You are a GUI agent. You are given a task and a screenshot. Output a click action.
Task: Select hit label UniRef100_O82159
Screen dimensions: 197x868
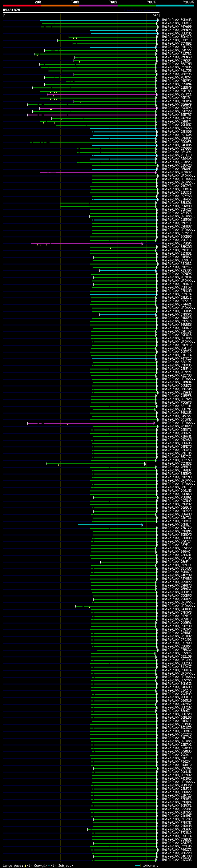click(177, 657)
